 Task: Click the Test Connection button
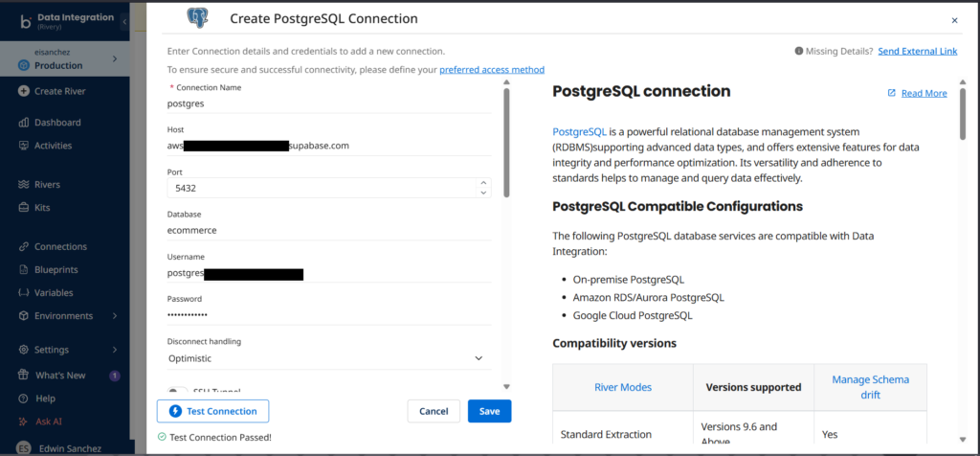[213, 411]
